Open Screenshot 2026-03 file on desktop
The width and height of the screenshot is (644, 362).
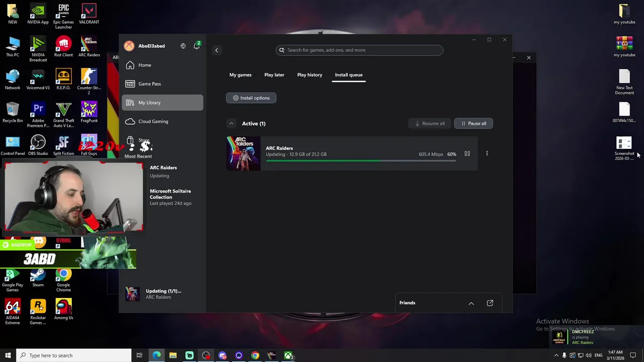click(x=624, y=149)
